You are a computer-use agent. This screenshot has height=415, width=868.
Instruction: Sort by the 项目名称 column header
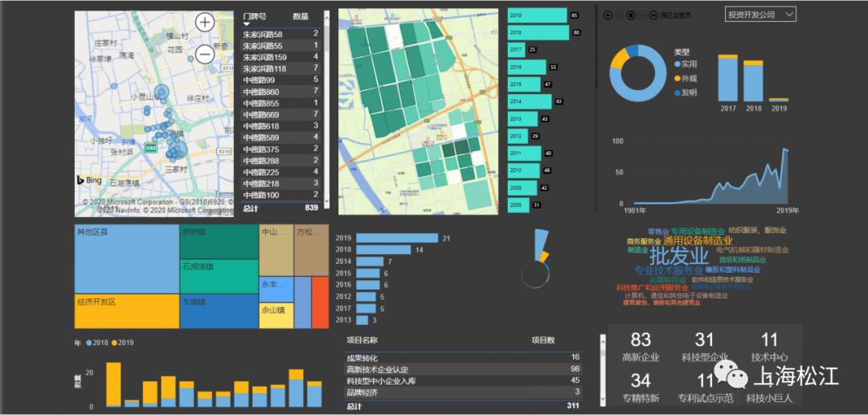point(362,340)
